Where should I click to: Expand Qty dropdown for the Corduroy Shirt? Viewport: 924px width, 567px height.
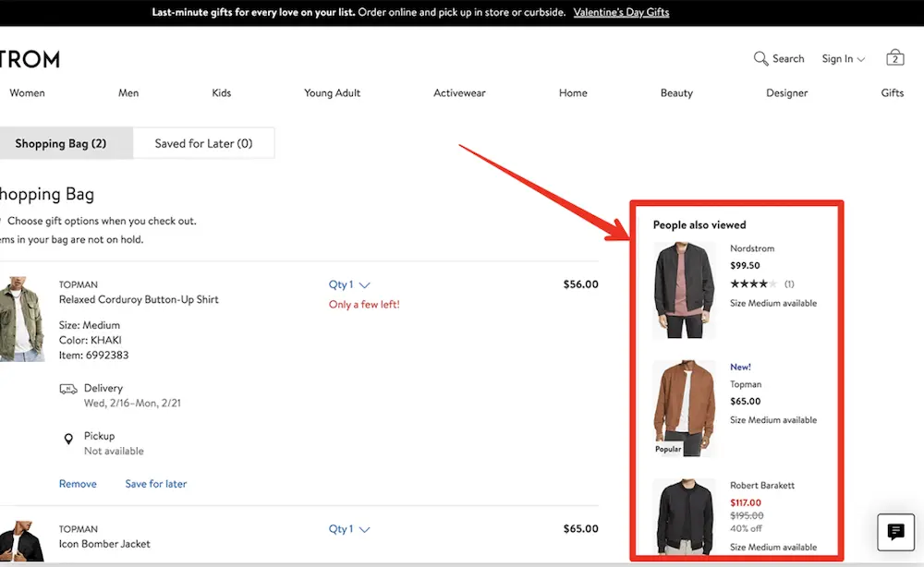coord(348,284)
